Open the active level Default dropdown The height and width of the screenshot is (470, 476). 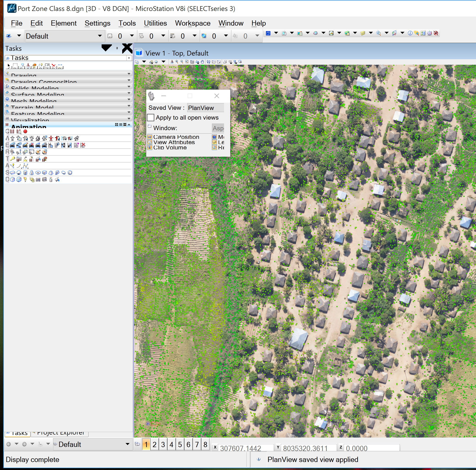click(x=100, y=36)
